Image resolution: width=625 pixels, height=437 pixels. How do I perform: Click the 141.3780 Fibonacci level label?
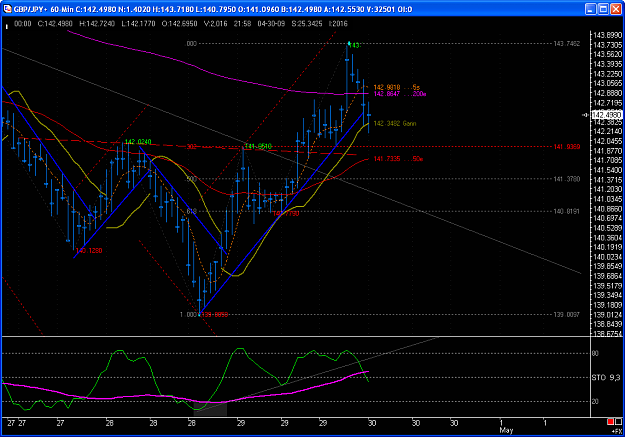567,179
